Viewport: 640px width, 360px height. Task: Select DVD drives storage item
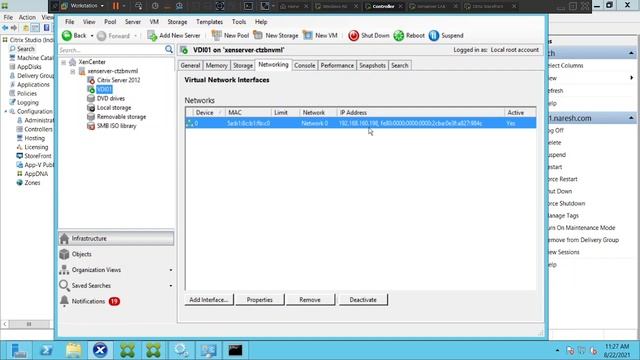(111, 98)
